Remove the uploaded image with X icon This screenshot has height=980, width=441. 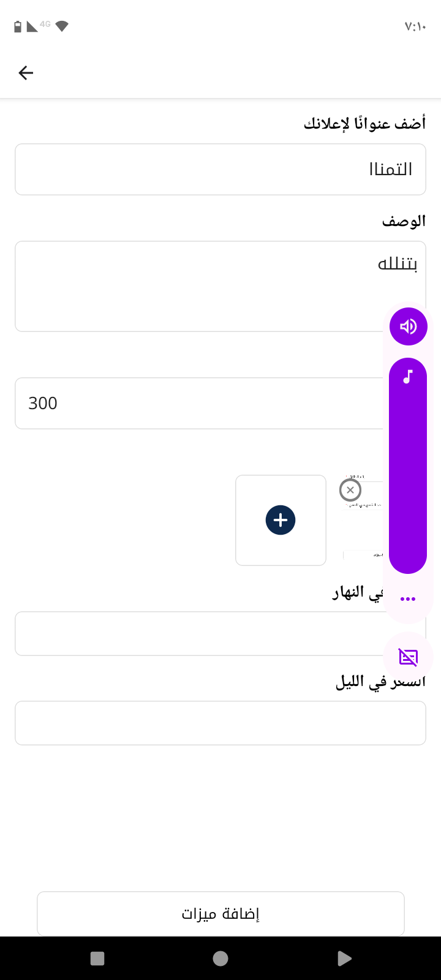[350, 490]
